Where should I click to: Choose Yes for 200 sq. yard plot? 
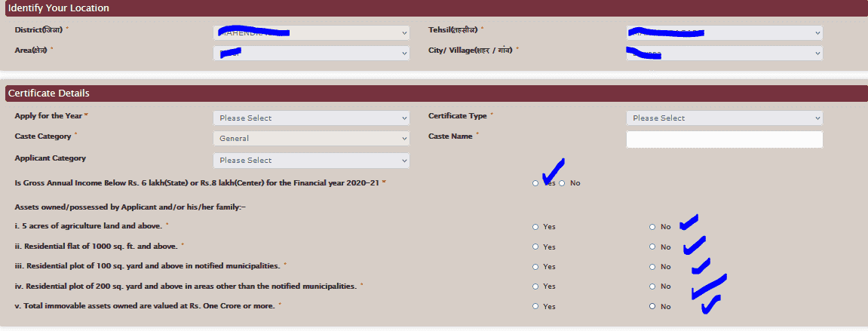[535, 287]
